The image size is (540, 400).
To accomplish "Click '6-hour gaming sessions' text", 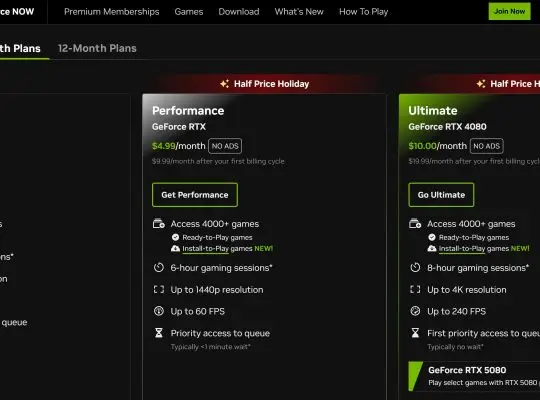I will point(221,268).
